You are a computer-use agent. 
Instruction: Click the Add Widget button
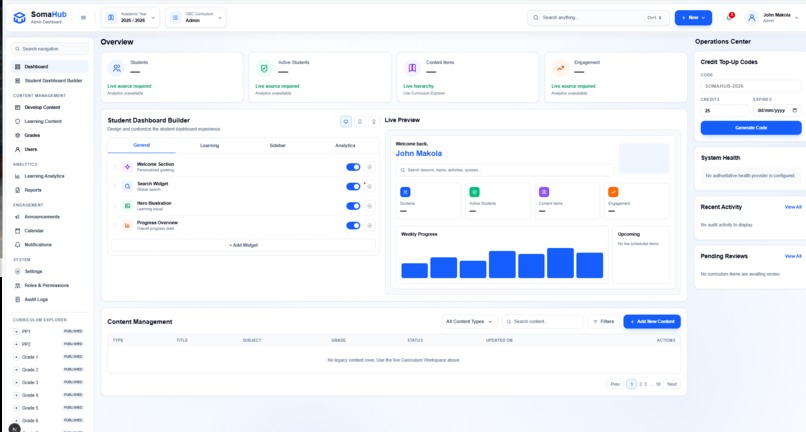[243, 245]
